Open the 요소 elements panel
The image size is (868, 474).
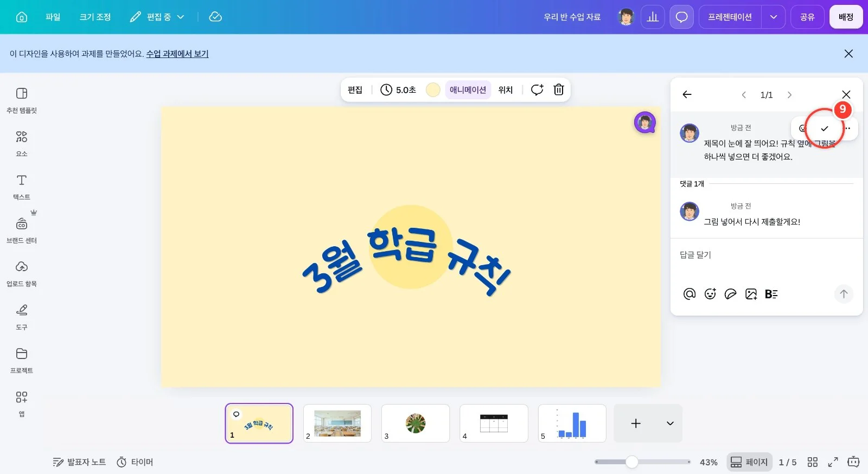(x=22, y=144)
